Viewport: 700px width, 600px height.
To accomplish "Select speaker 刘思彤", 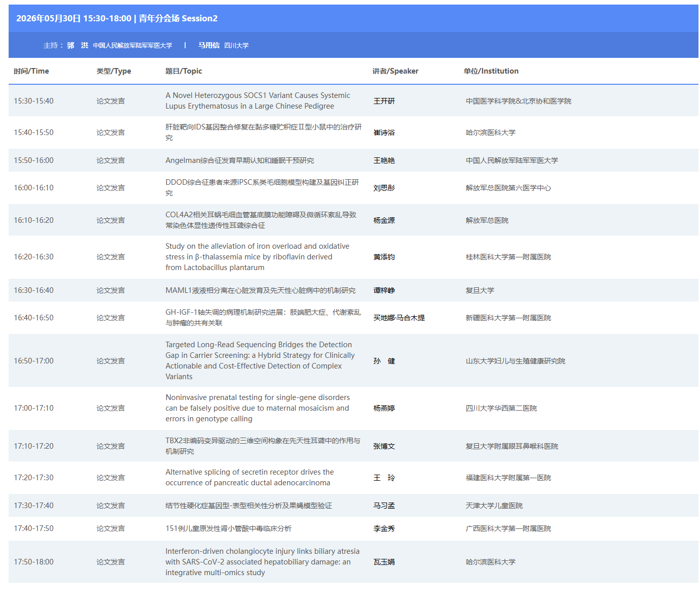I will click(384, 188).
